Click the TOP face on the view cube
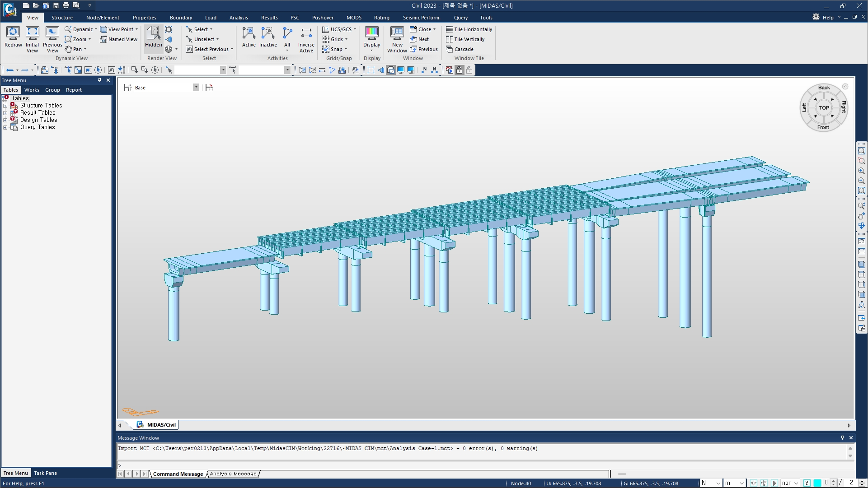 (x=824, y=108)
